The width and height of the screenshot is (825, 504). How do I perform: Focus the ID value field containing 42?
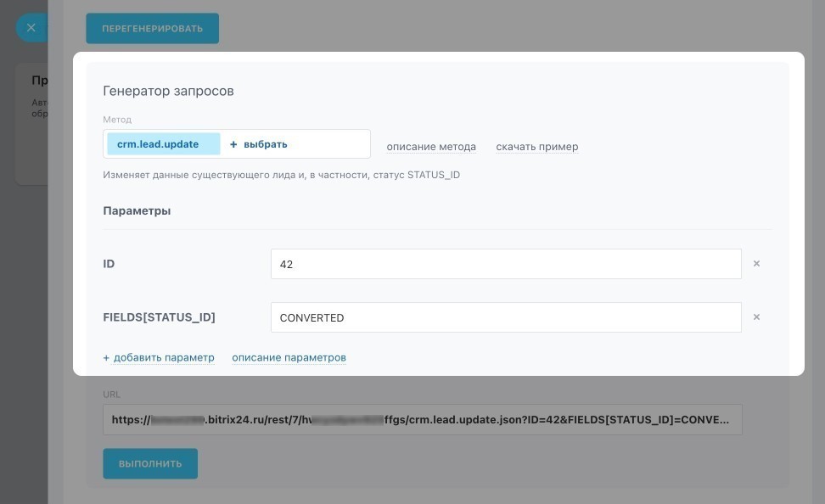coord(505,264)
